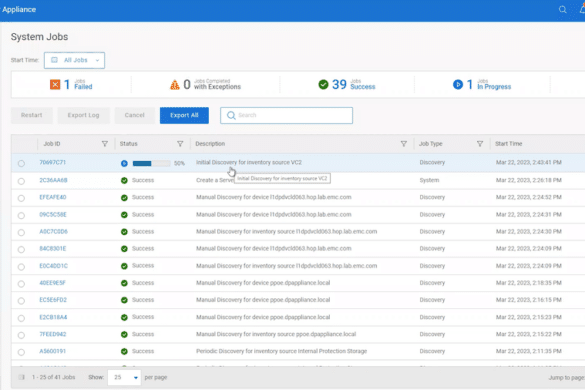
Task: Click in the jobs Search field
Action: click(x=287, y=115)
